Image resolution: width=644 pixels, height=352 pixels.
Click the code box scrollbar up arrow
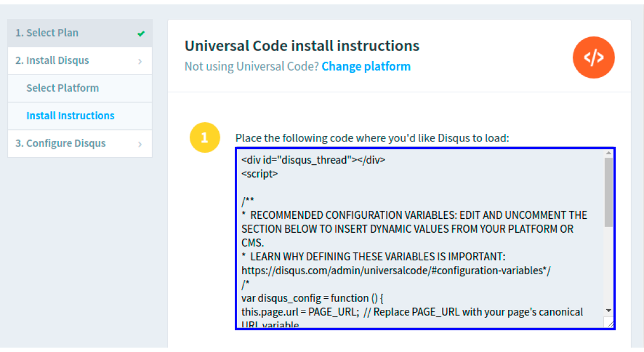point(608,153)
